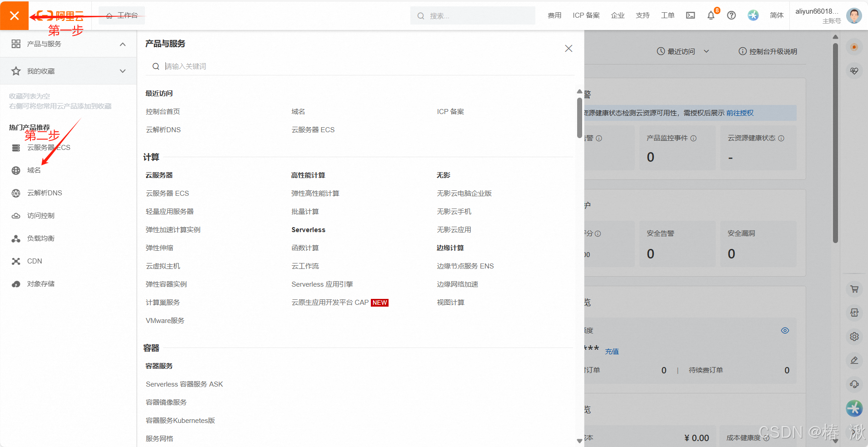The width and height of the screenshot is (868, 447).
Task: Open the user avatar menu
Action: (854, 15)
